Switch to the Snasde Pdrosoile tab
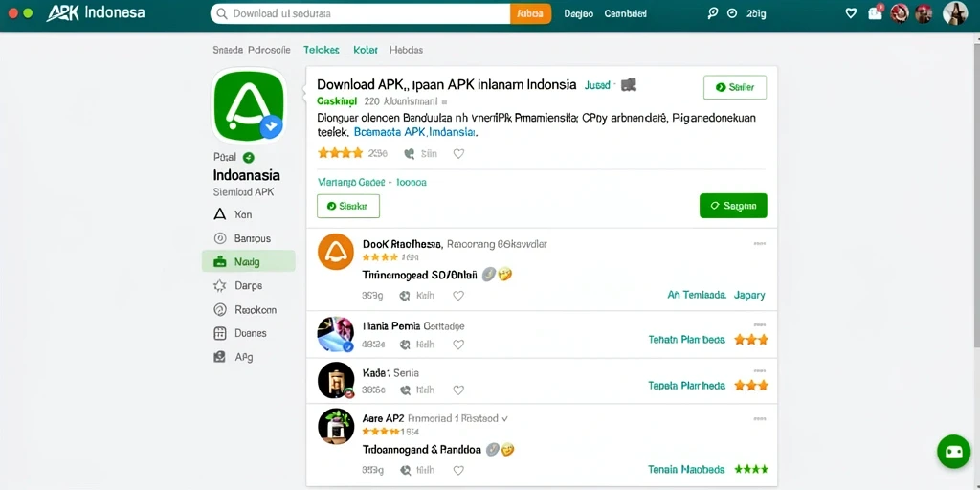 point(252,50)
